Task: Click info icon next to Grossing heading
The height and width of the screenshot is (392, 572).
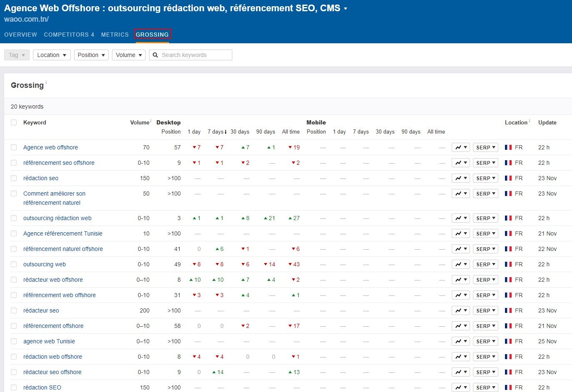Action: coord(46,83)
